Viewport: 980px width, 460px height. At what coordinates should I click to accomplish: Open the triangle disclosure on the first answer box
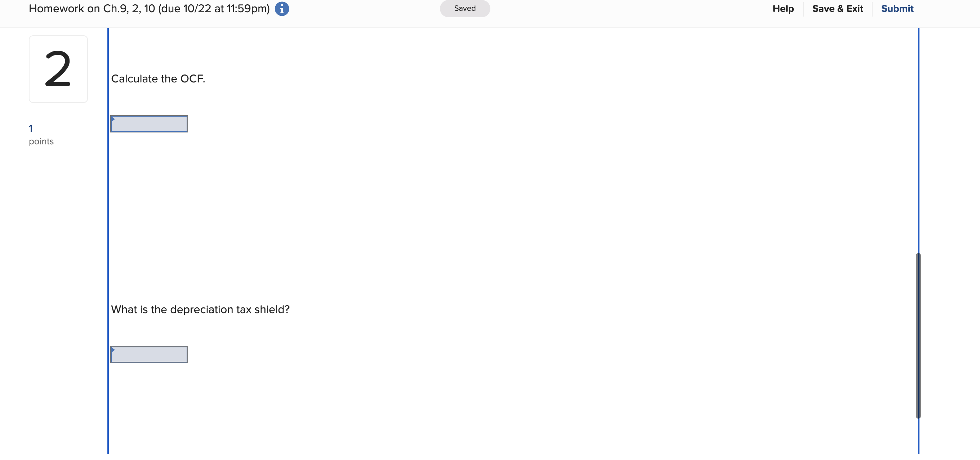click(x=113, y=119)
